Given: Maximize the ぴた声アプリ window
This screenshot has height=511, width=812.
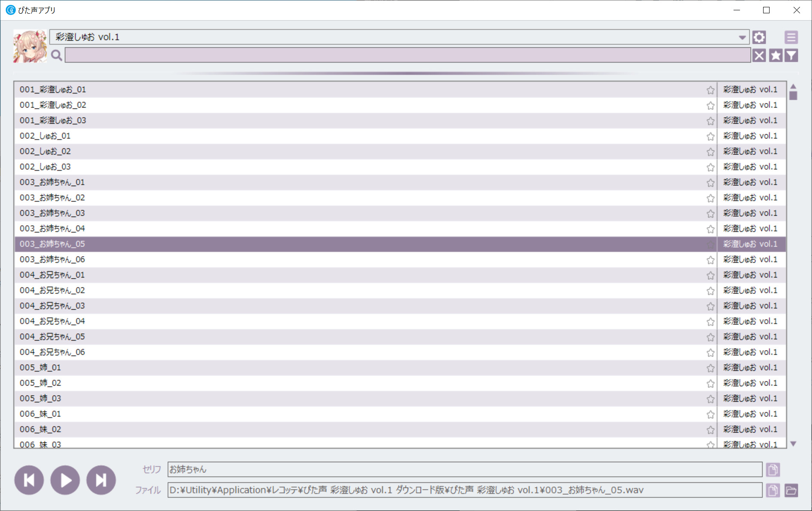Looking at the screenshot, I should click(767, 10).
